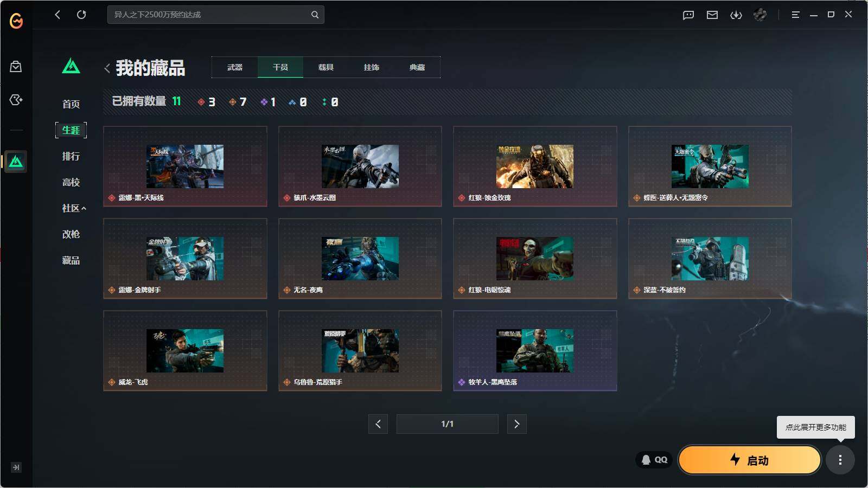Go to previous collection page
The width and height of the screenshot is (868, 488).
click(x=378, y=424)
